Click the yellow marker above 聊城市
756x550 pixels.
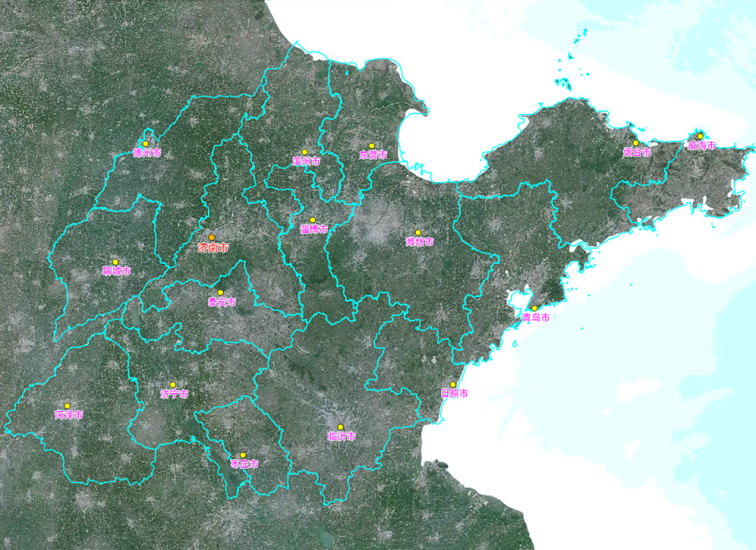[x=115, y=262]
